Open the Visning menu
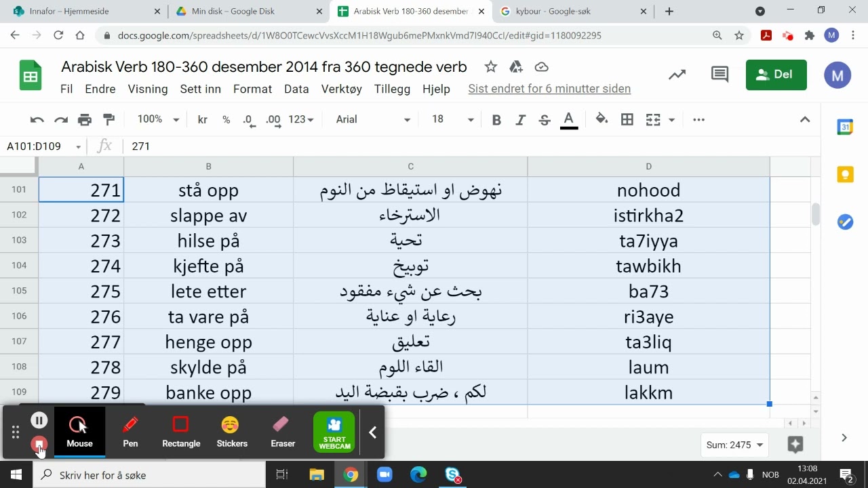This screenshot has height=488, width=868. (x=148, y=89)
